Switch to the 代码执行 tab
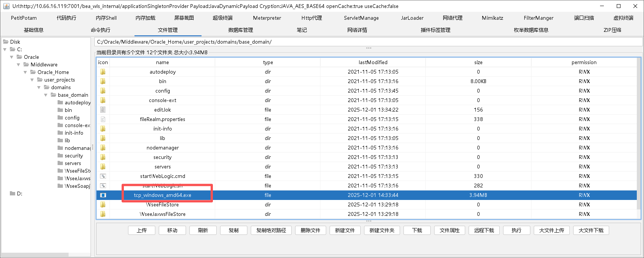Screen dimensions: 644x258 coord(66,18)
